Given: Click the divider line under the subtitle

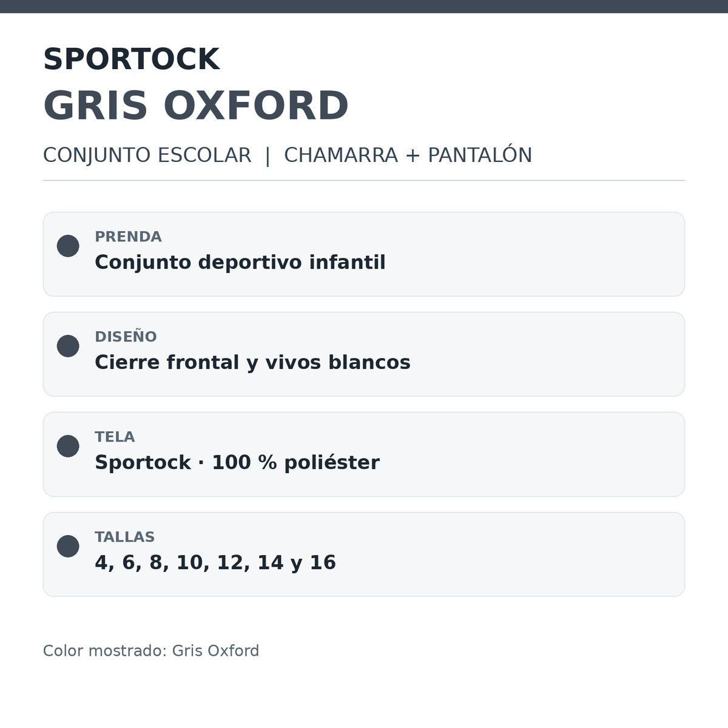Looking at the screenshot, I should point(364,180).
